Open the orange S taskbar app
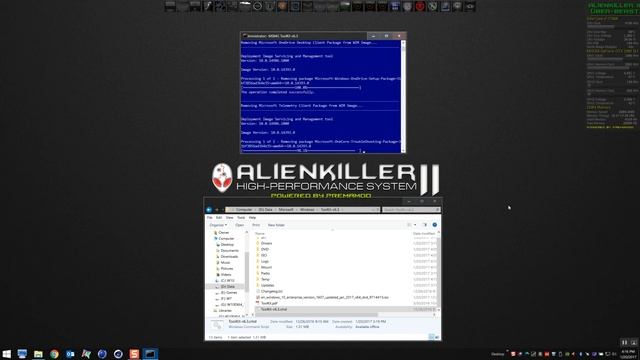 (x=134, y=354)
